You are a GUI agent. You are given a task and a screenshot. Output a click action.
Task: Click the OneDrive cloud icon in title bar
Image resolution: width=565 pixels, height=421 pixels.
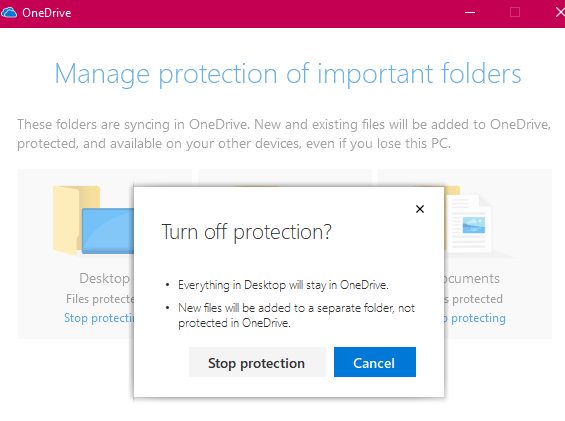9,13
